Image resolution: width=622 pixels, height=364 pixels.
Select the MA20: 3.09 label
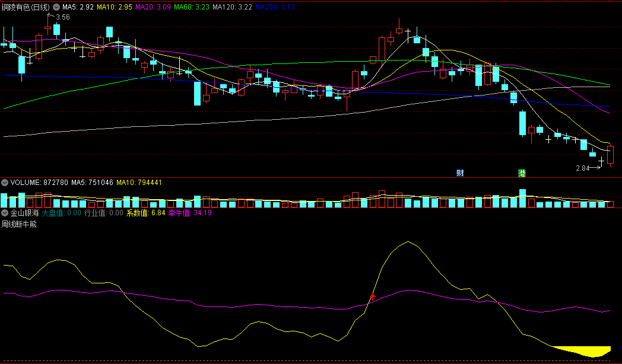coord(153,7)
